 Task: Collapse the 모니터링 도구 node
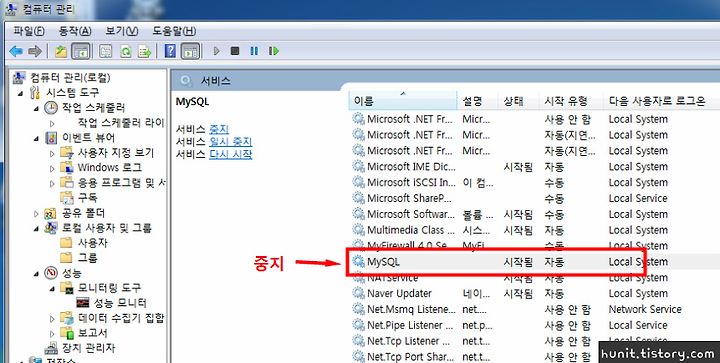click(x=52, y=289)
